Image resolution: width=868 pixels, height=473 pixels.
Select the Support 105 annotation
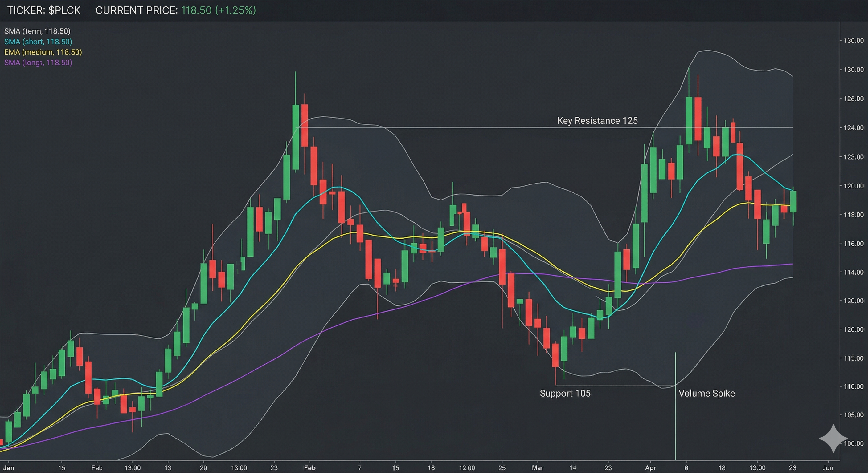565,393
